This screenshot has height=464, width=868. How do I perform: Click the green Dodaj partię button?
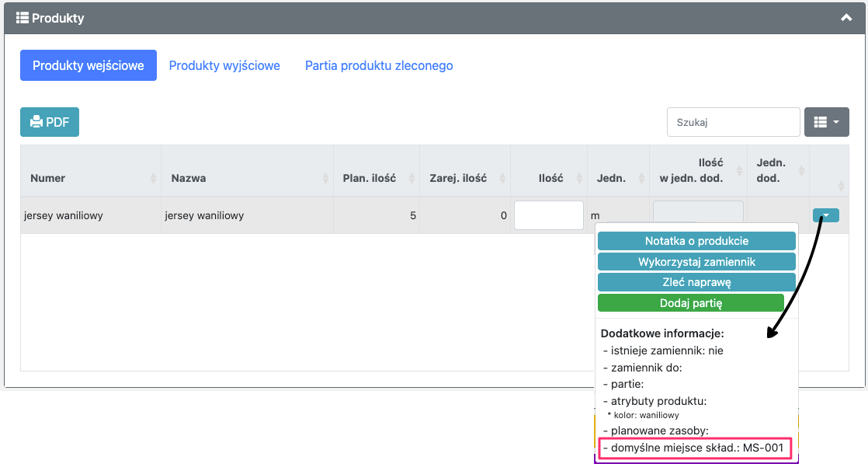(x=691, y=303)
